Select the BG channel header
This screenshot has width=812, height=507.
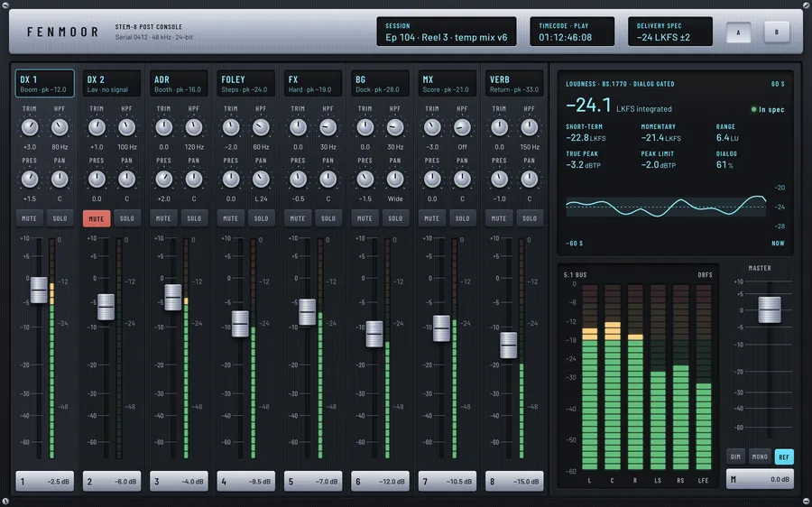[380, 83]
